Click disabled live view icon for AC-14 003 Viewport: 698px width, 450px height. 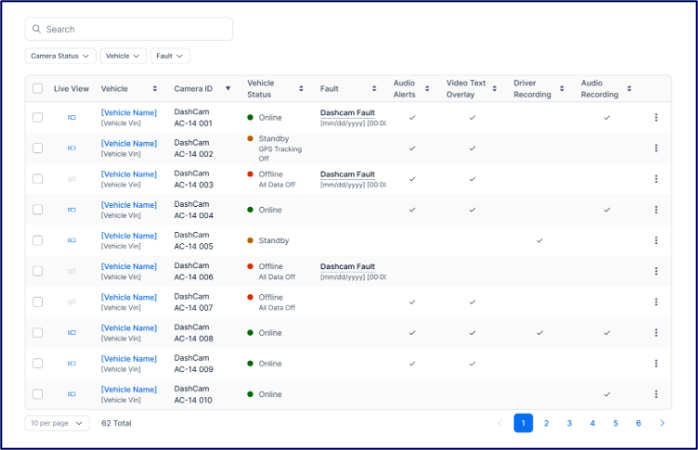pos(72,179)
